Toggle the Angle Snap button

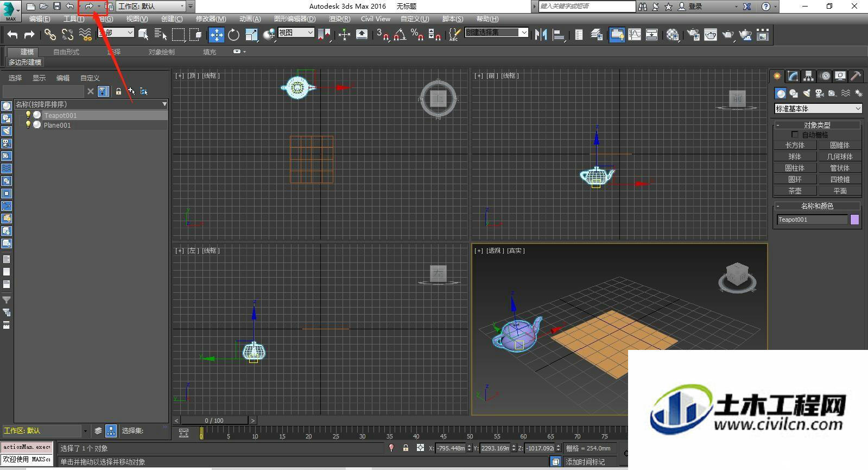click(400, 35)
